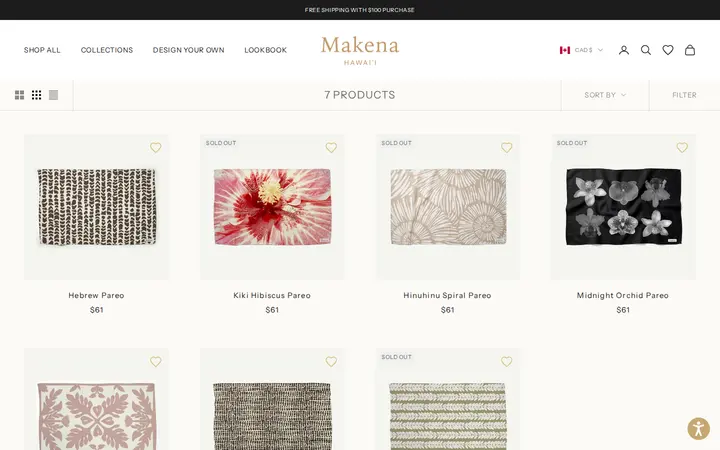This screenshot has height=450, width=720.
Task: Open the account profile icon
Action: click(624, 50)
